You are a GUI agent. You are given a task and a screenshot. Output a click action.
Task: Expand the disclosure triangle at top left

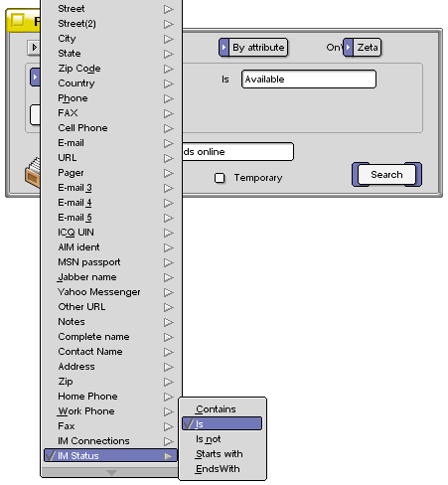point(34,48)
